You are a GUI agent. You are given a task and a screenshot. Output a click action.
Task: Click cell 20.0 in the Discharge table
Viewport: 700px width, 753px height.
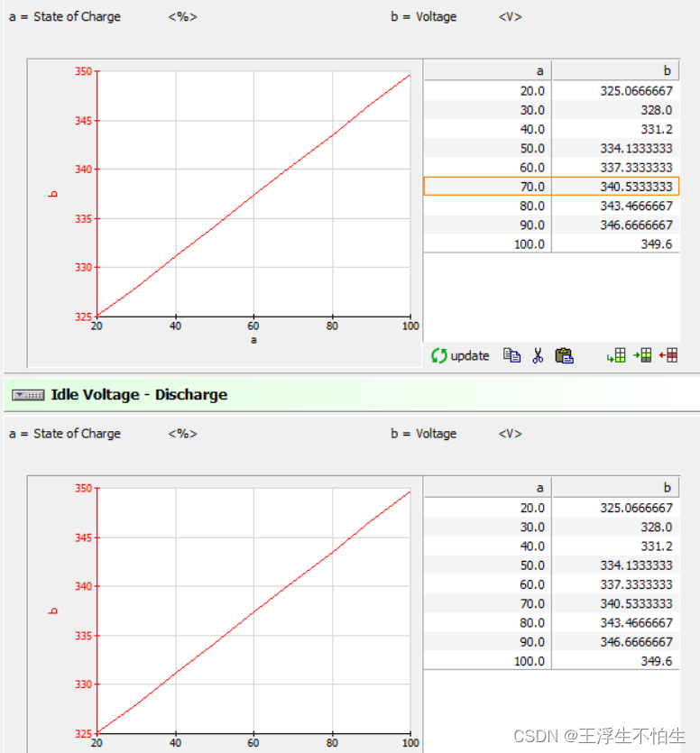(x=488, y=508)
